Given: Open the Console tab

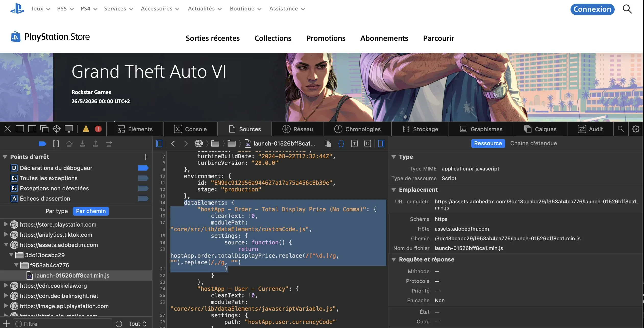Looking at the screenshot, I should click(x=190, y=129).
